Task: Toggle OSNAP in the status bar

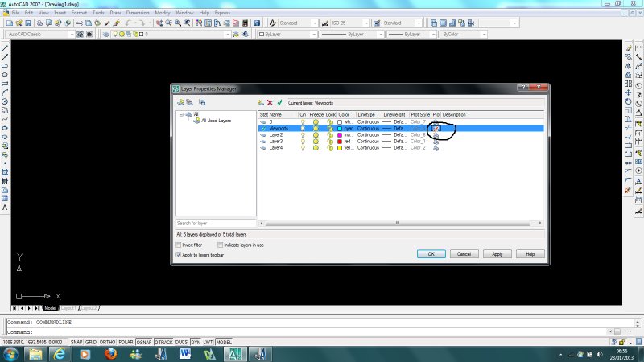Action: click(144, 342)
